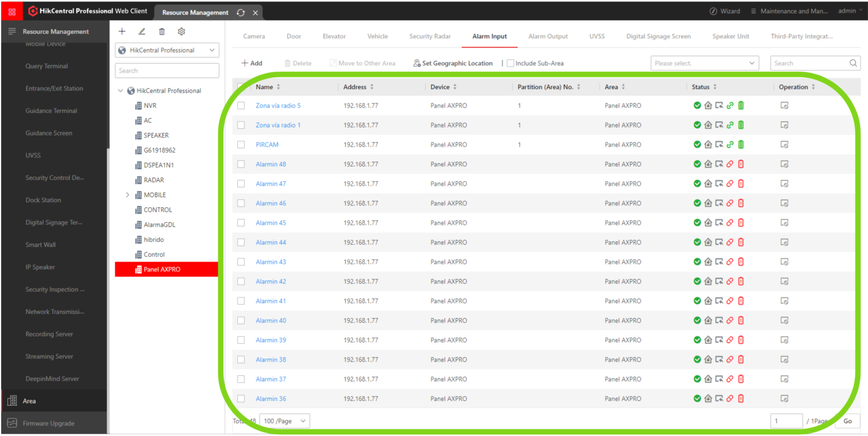Click the search magnifier icon at top right
This screenshot has height=436, width=868.
(x=853, y=63)
